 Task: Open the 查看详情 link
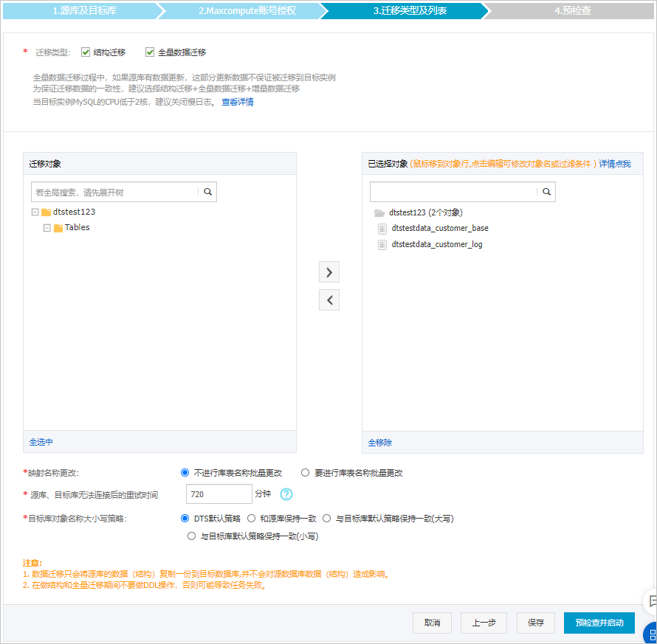pyautogui.click(x=238, y=102)
